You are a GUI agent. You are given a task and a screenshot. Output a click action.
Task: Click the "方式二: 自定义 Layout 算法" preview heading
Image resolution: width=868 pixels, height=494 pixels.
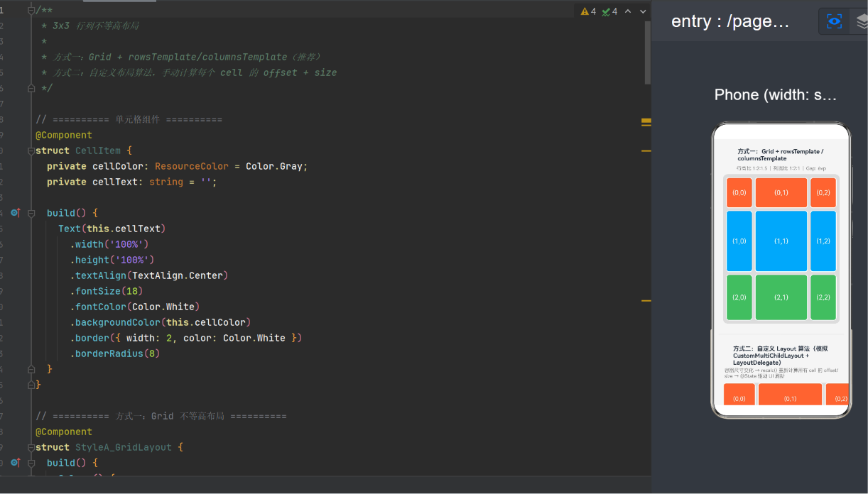coord(780,356)
